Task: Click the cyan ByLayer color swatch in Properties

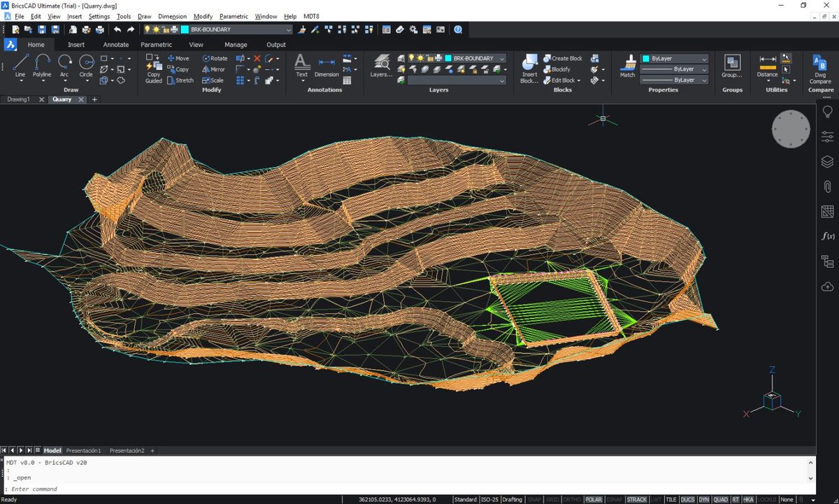Action: click(x=645, y=59)
